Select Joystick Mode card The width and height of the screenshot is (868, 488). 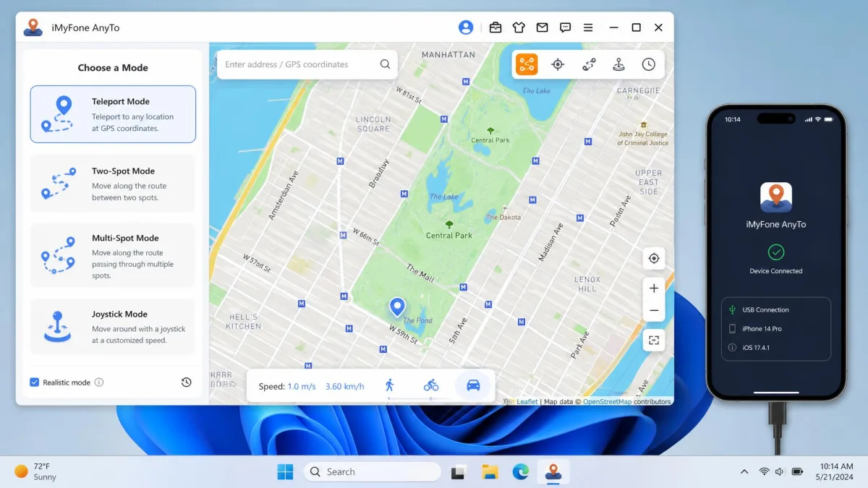pos(113,327)
